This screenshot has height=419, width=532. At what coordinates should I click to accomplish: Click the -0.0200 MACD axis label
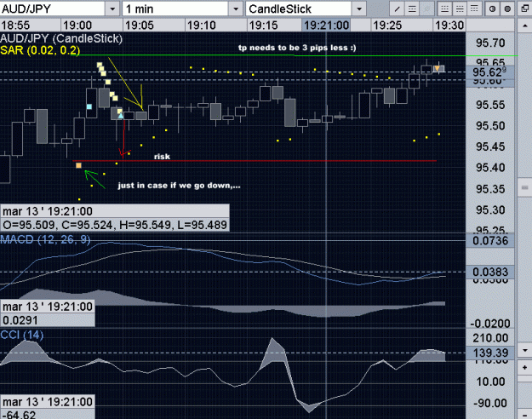[x=490, y=324]
